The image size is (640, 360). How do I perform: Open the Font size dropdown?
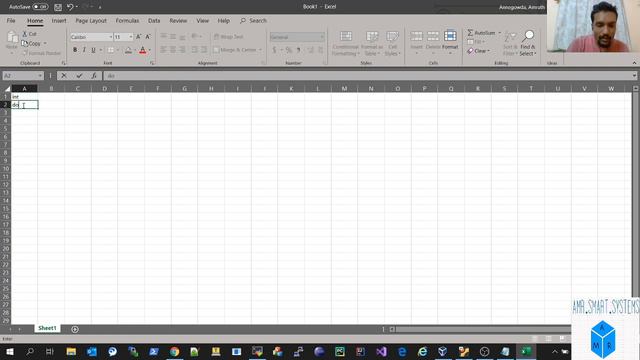coord(131,37)
